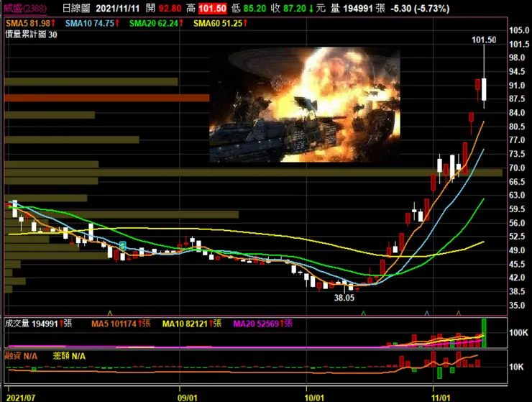Click the 威盛(2388) stock name label
This screenshot has width=532, height=402.
pos(25,8)
